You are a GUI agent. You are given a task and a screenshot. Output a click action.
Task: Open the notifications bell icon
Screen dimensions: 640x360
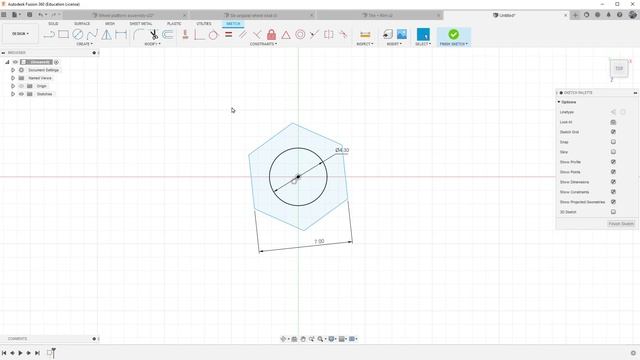click(609, 15)
